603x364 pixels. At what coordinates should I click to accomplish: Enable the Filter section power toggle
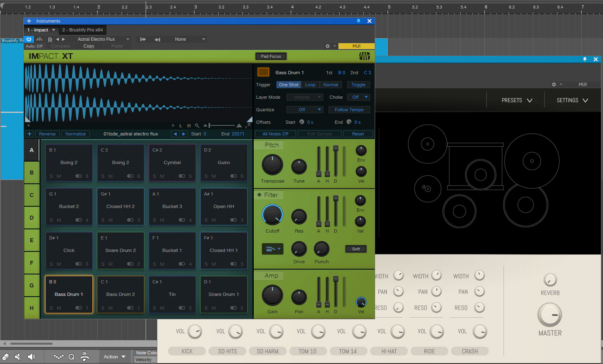click(259, 195)
